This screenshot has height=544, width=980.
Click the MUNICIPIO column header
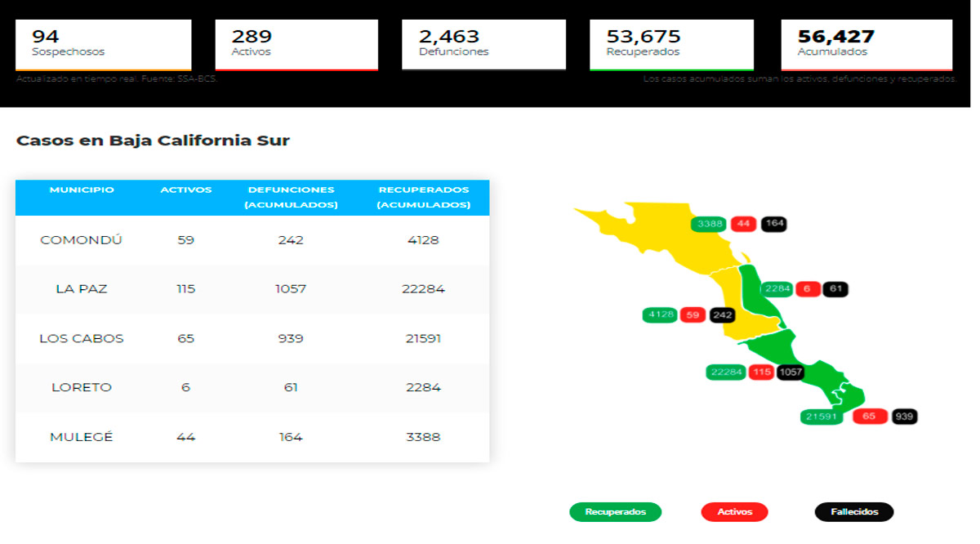[82, 190]
